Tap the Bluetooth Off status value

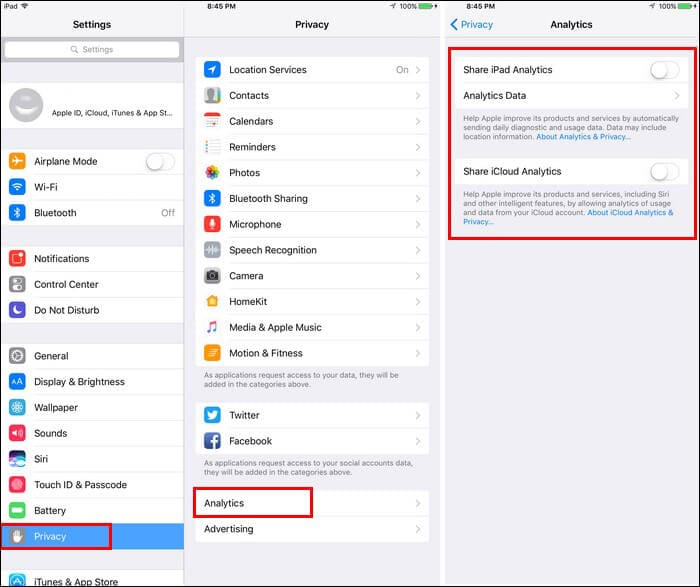(x=168, y=213)
